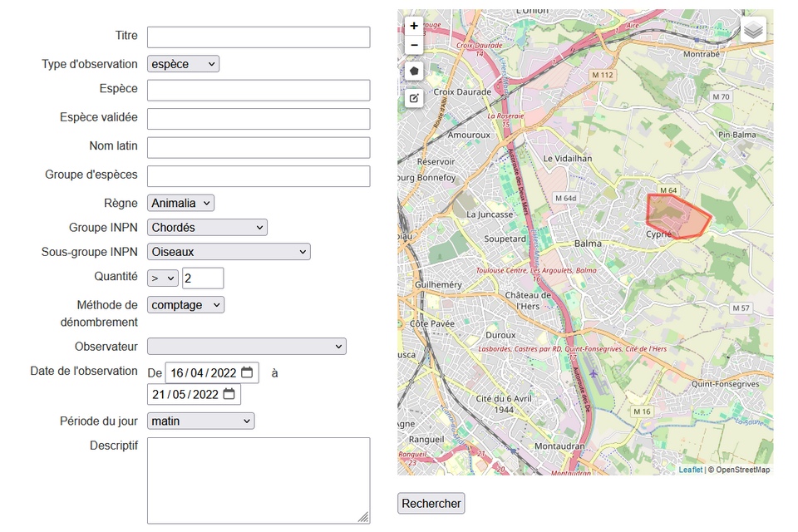Click the edit layers map tool
The height and width of the screenshot is (532, 798).
pos(414,98)
